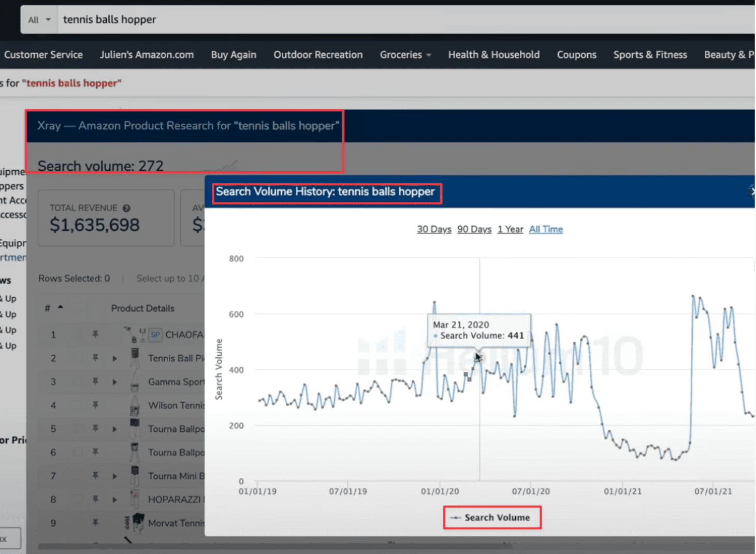756x554 pixels.
Task: Expand row 5 Tourna Ballport variations
Action: [115, 429]
